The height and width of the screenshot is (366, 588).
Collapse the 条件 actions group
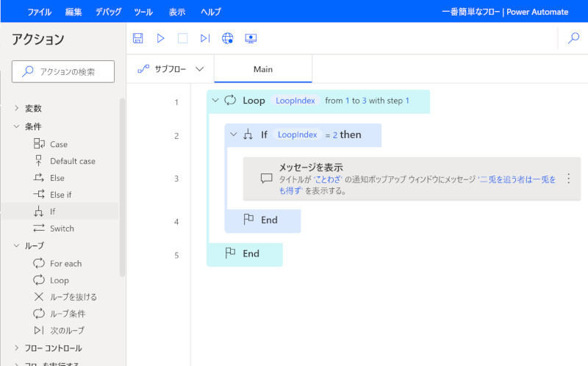17,126
